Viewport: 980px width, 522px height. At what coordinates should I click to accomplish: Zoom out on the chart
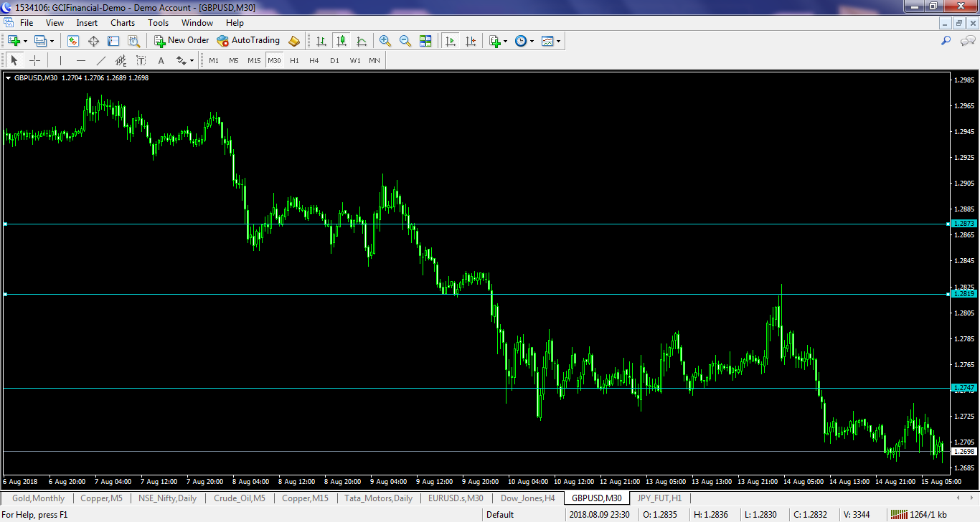(405, 41)
